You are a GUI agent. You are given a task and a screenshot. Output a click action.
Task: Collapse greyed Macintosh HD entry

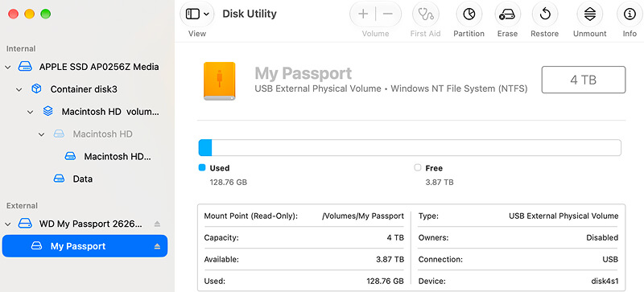tap(42, 134)
